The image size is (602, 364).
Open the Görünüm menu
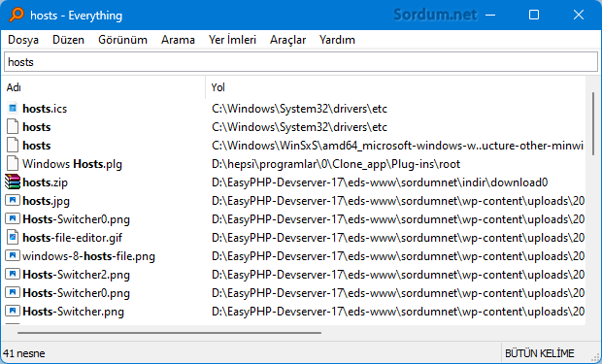click(123, 40)
